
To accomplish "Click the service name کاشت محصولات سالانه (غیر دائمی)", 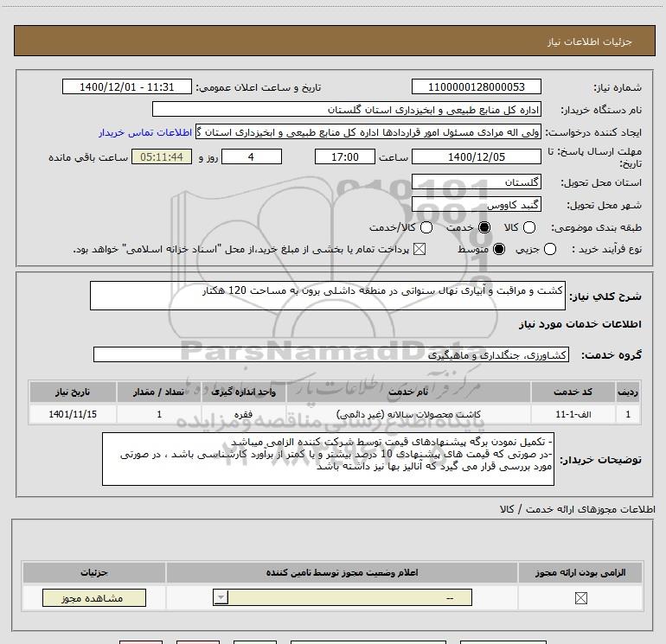I will point(408,414).
